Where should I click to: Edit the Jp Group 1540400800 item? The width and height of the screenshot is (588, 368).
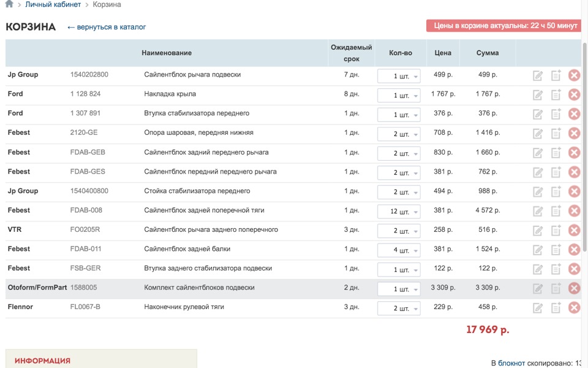[538, 192]
